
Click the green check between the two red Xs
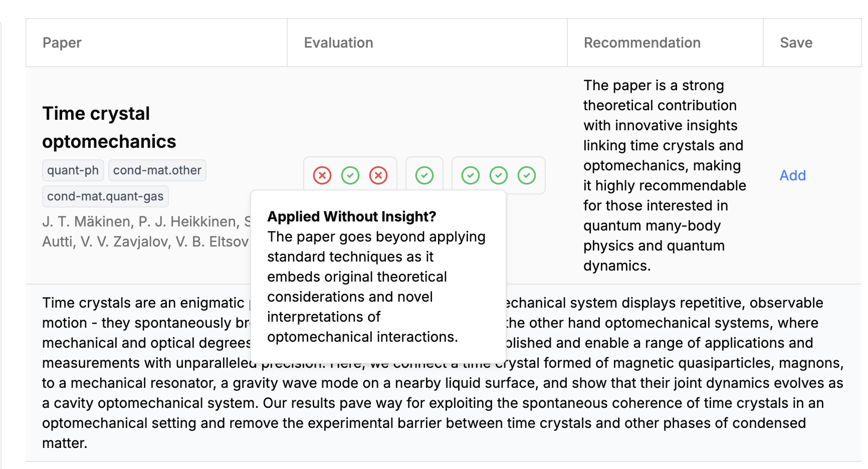coord(350,175)
